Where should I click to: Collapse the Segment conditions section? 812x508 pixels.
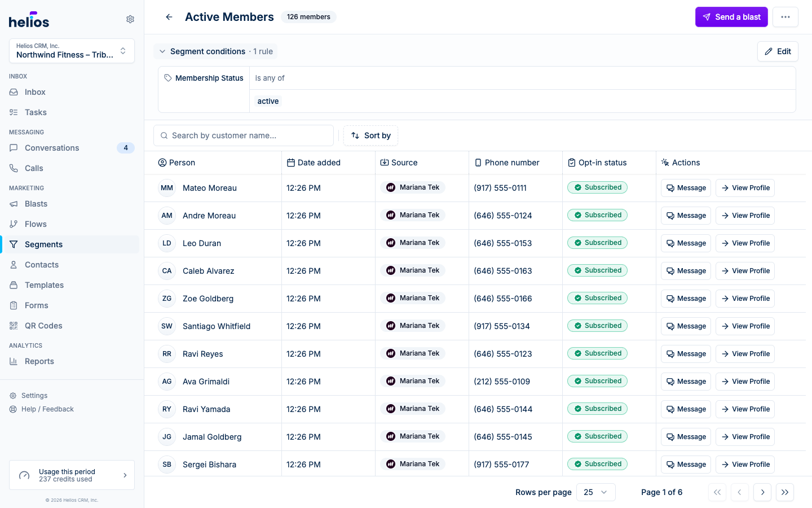pos(215,51)
